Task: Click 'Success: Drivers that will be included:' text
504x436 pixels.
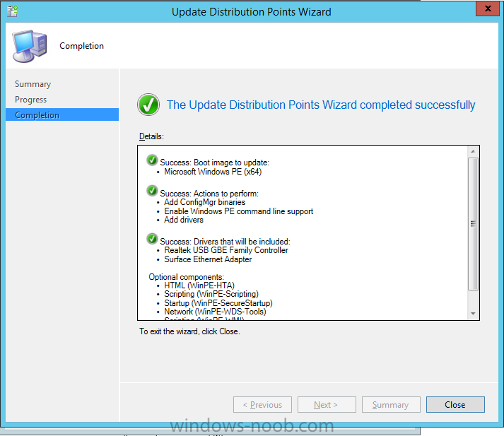Action: coord(225,242)
